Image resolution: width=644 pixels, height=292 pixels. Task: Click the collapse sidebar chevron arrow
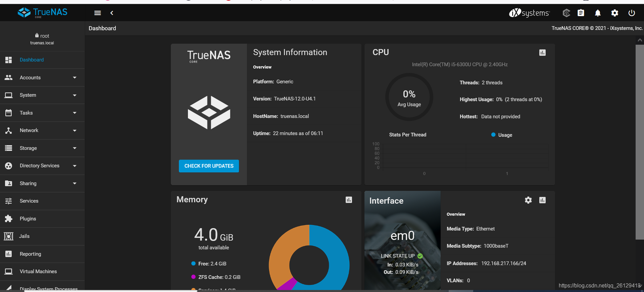[112, 13]
